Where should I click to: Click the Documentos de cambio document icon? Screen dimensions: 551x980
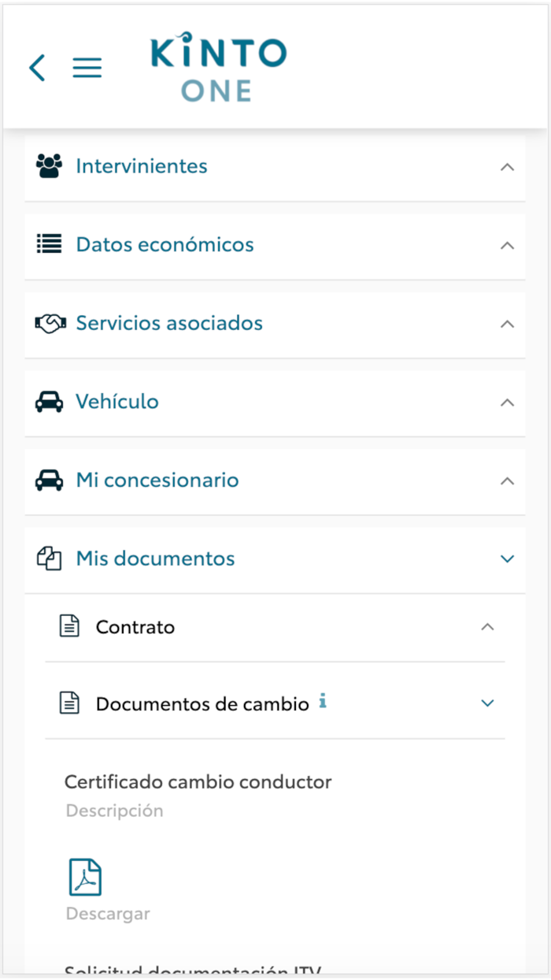pos(69,702)
